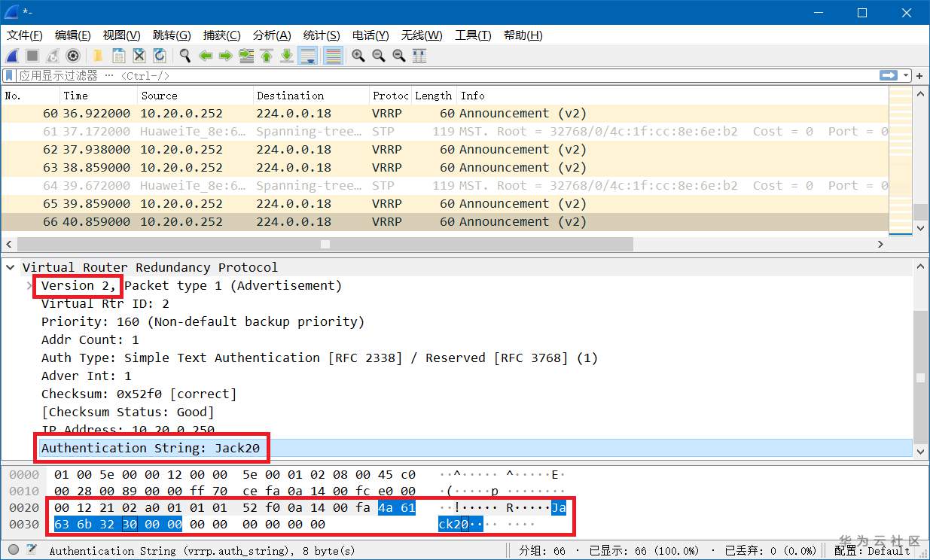Open expert information status bar icon
Image resolution: width=930 pixels, height=560 pixels.
coord(13,550)
